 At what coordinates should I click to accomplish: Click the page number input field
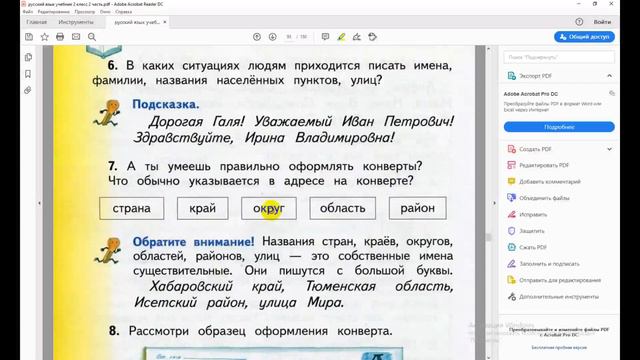pos(289,37)
